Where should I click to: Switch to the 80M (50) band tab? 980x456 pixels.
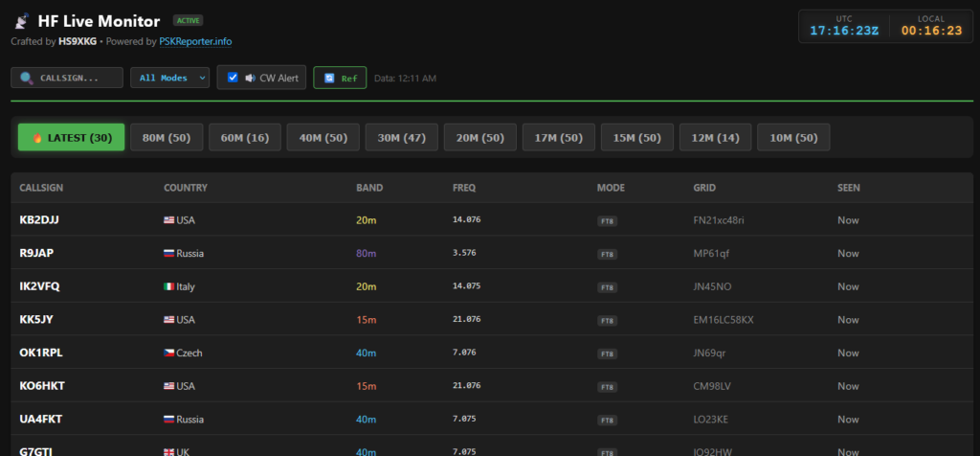click(x=166, y=138)
